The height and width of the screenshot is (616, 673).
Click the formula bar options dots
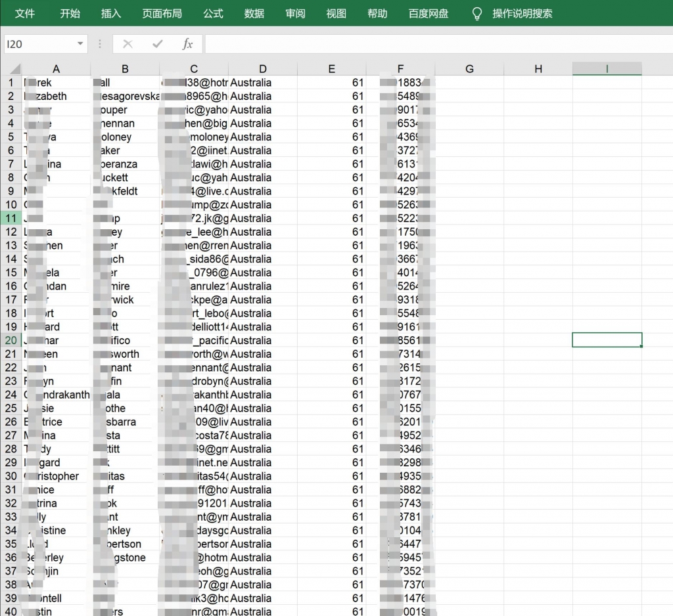coord(100,44)
